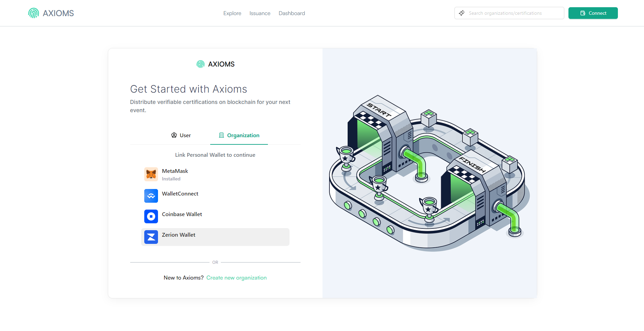
Task: Open the Dashboard page
Action: 292,13
